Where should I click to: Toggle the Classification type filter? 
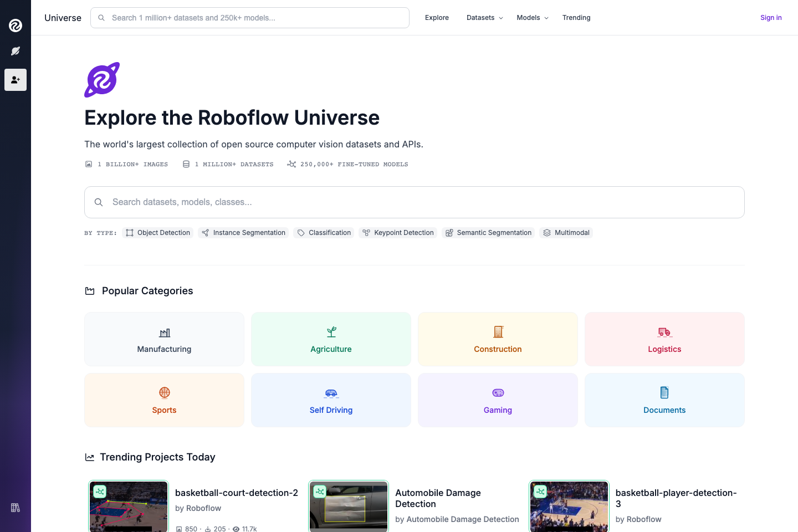coord(324,232)
